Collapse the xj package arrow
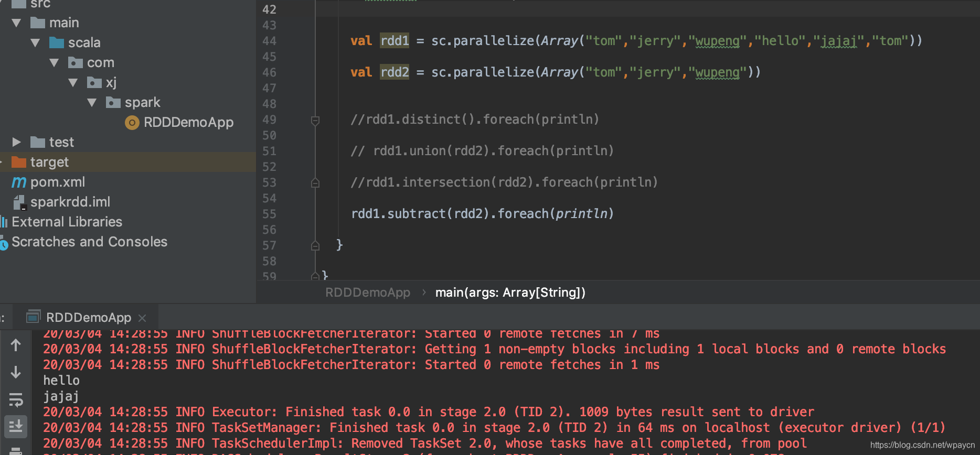The image size is (980, 455). pos(73,83)
